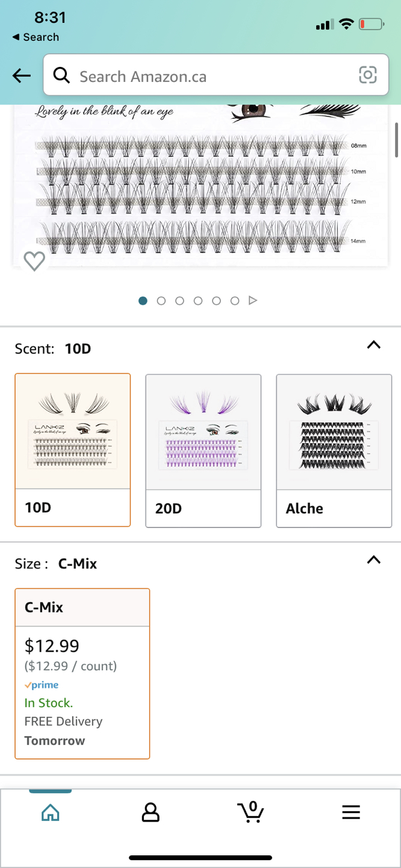Play product video triangle indicator
The width and height of the screenshot is (401, 868).
(x=253, y=300)
